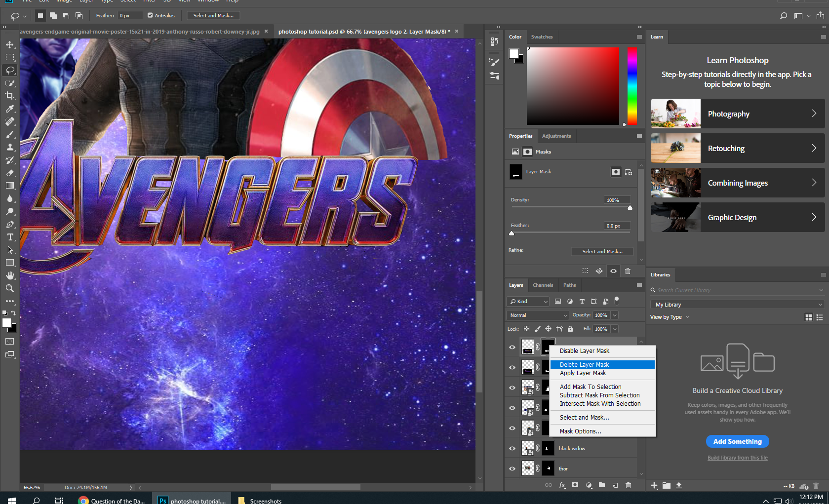Click Build library from this file link
This screenshot has height=504, width=829.
click(x=737, y=458)
